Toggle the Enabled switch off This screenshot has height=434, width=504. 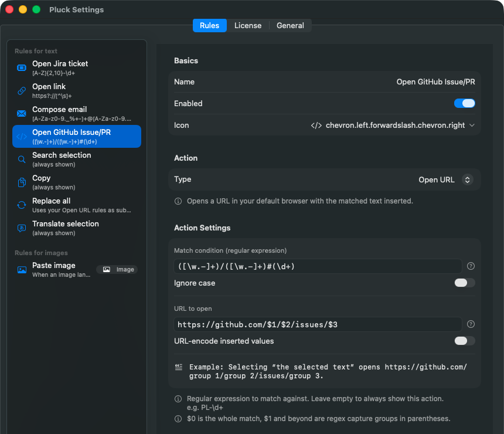coord(465,103)
